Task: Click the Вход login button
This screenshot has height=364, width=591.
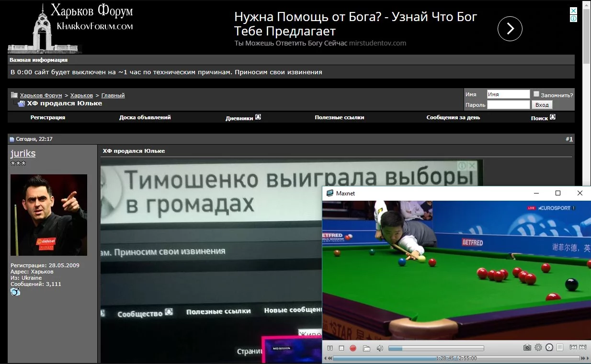Action: coord(542,105)
